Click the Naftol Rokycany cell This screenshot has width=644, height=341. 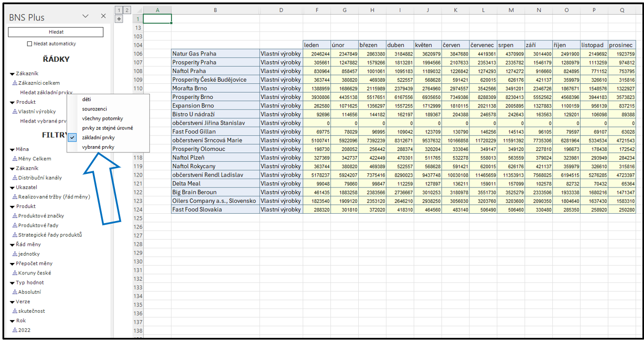tap(216, 166)
